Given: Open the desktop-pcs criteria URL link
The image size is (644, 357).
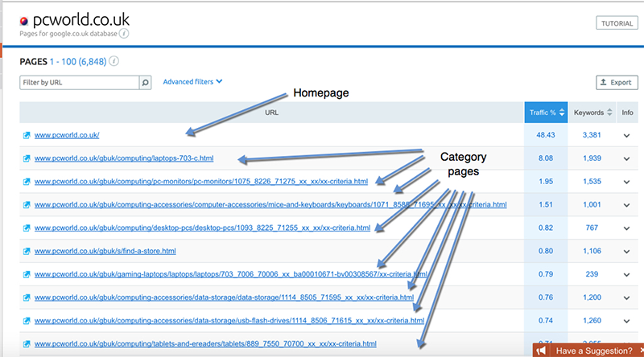Looking at the screenshot, I should pyautogui.click(x=203, y=228).
